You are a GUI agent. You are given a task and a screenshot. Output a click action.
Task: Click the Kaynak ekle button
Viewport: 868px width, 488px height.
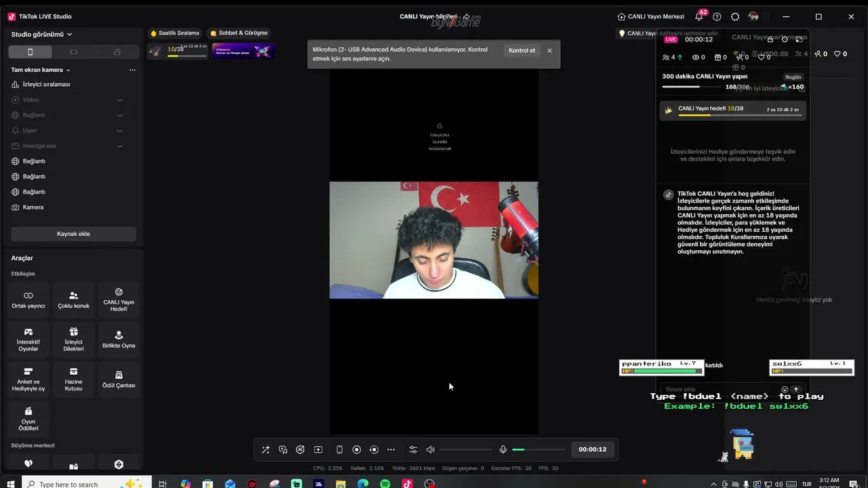73,234
